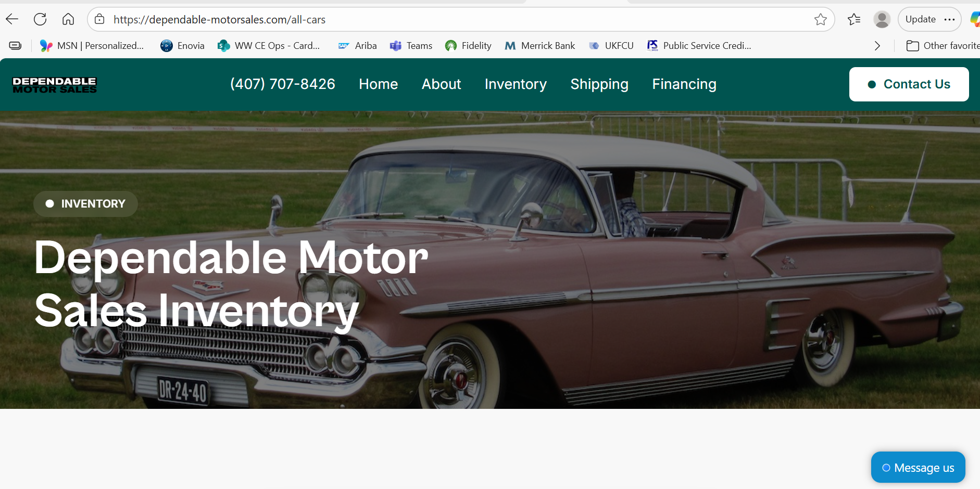The image size is (980, 489).
Task: Open browser settings three-dot menu
Action: [x=949, y=20]
